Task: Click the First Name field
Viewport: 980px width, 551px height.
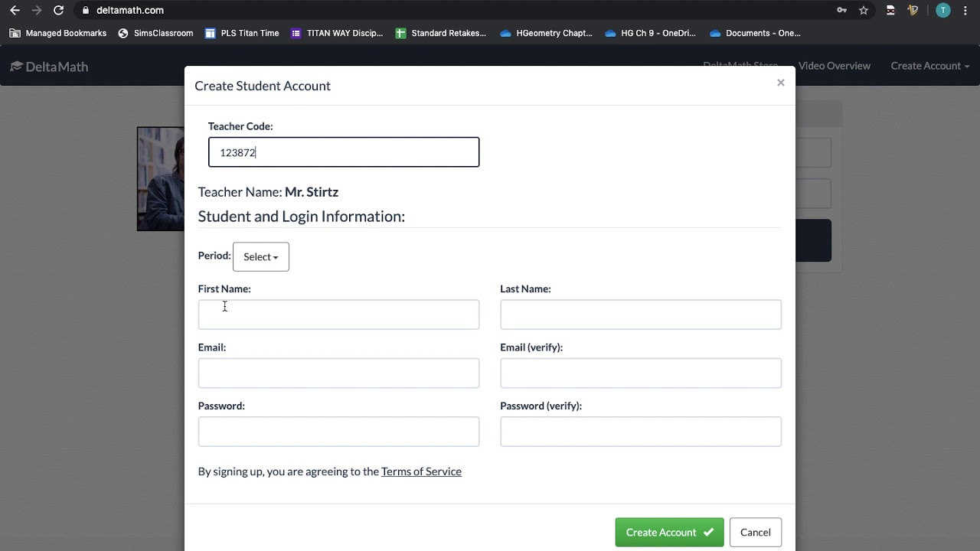Action: point(338,315)
